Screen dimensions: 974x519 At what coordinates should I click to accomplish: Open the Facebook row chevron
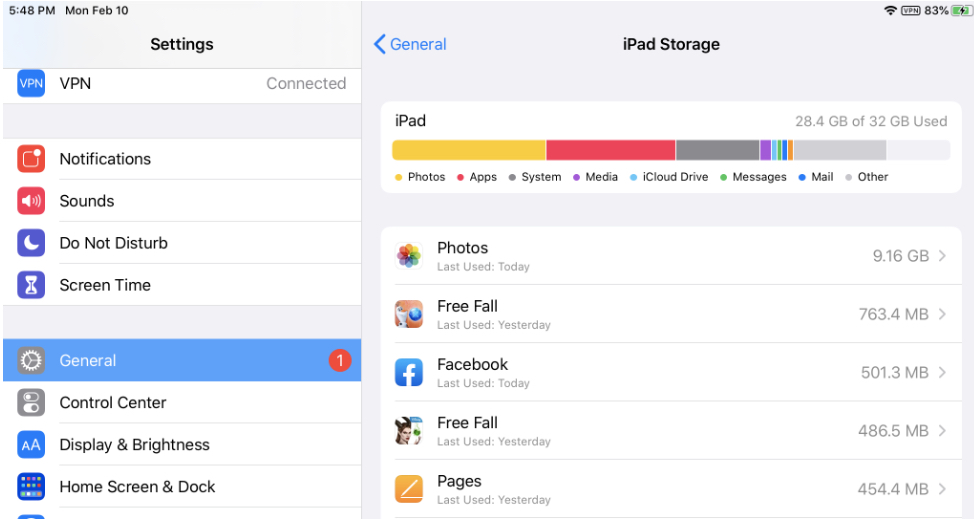(942, 372)
